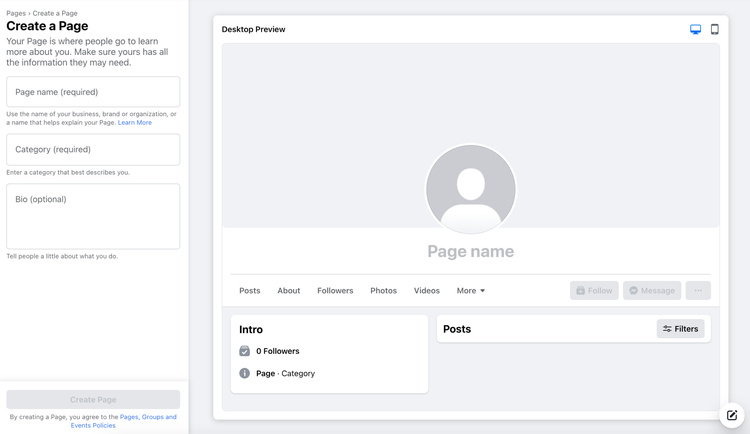
Task: Switch to desktop preview mode icon
Action: click(695, 30)
